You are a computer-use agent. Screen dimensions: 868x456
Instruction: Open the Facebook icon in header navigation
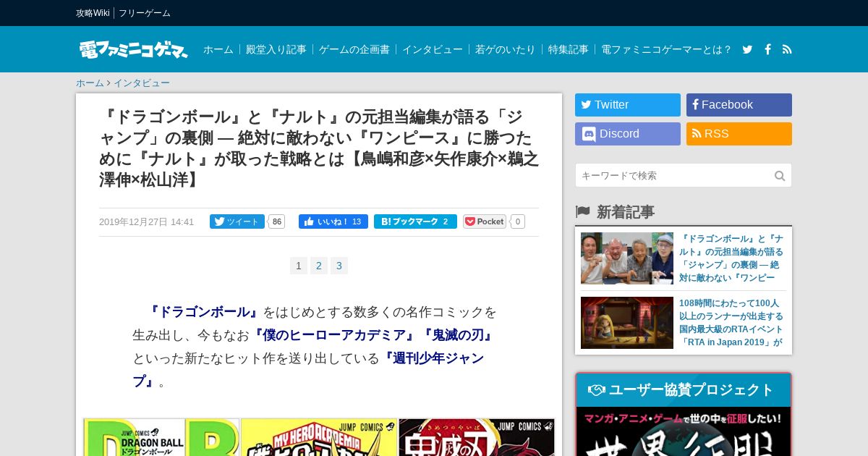(767, 49)
